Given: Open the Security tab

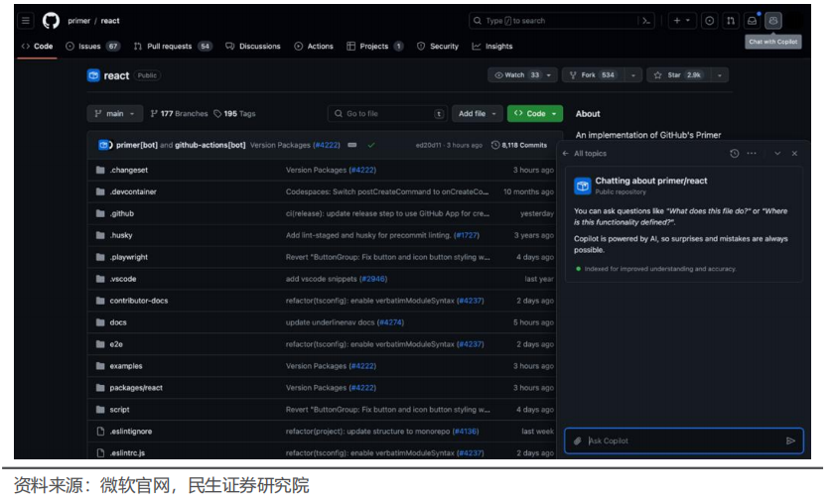Looking at the screenshot, I should 438,47.
